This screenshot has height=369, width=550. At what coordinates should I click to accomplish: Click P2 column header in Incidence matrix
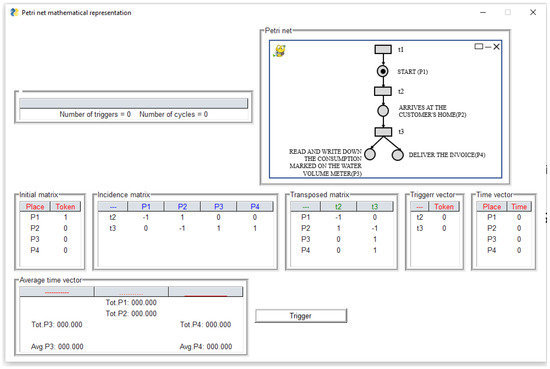[x=182, y=207]
